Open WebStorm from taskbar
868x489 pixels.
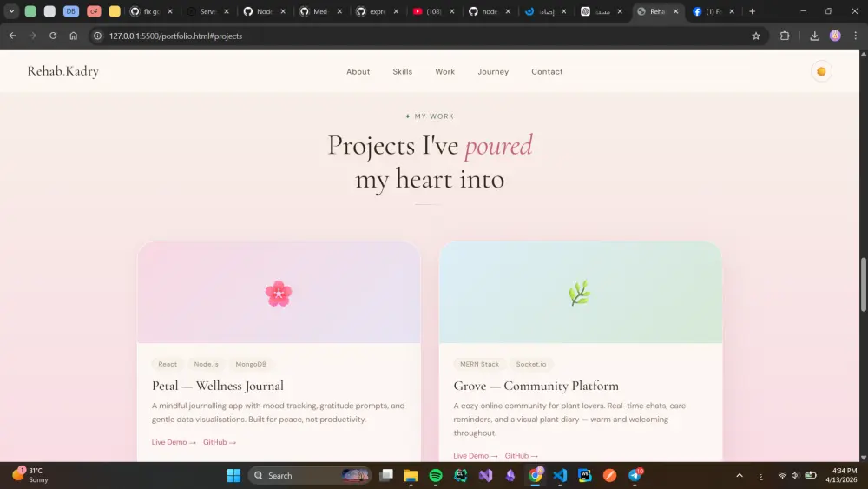click(x=584, y=475)
